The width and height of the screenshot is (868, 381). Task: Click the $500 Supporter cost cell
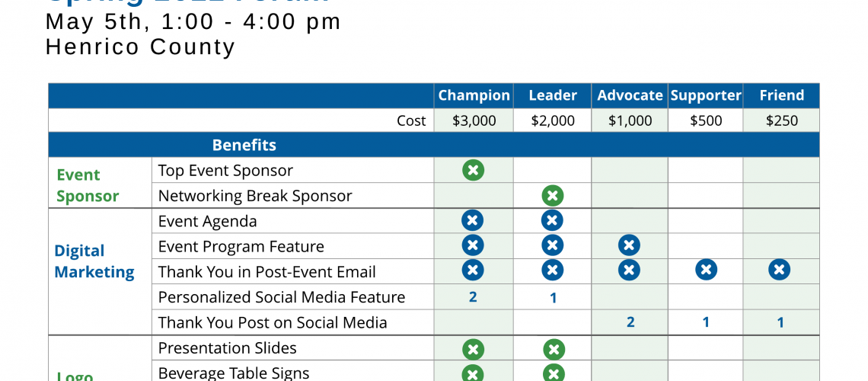706,120
